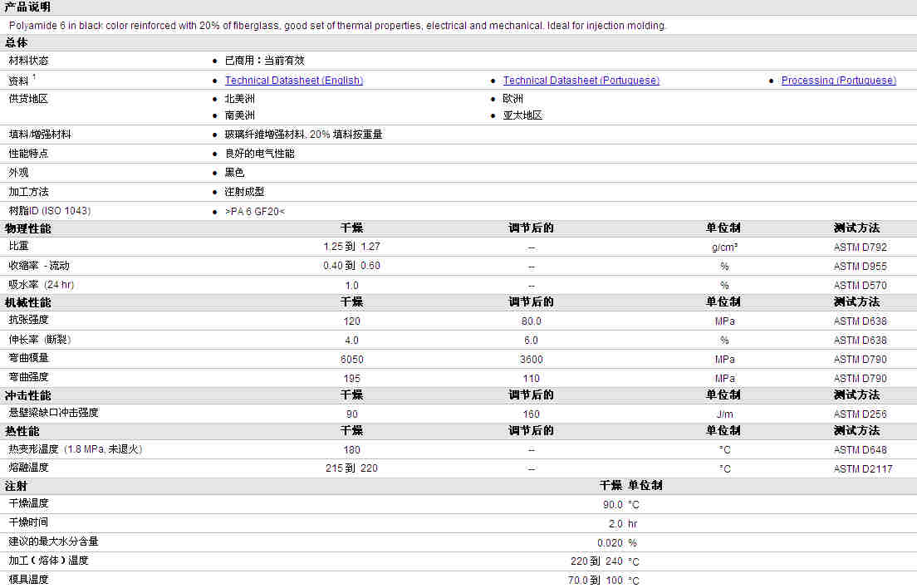Image resolution: width=917 pixels, height=588 pixels.
Task: Open the Technical Datasheet (Portuguese) link
Action: click(x=581, y=81)
